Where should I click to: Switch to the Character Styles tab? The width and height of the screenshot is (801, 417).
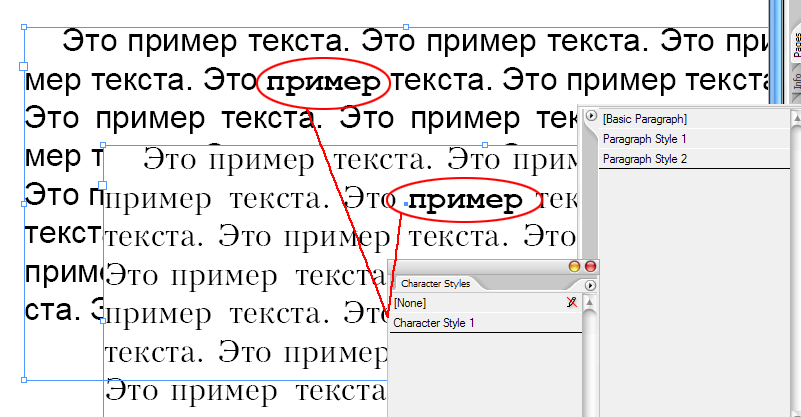(435, 284)
